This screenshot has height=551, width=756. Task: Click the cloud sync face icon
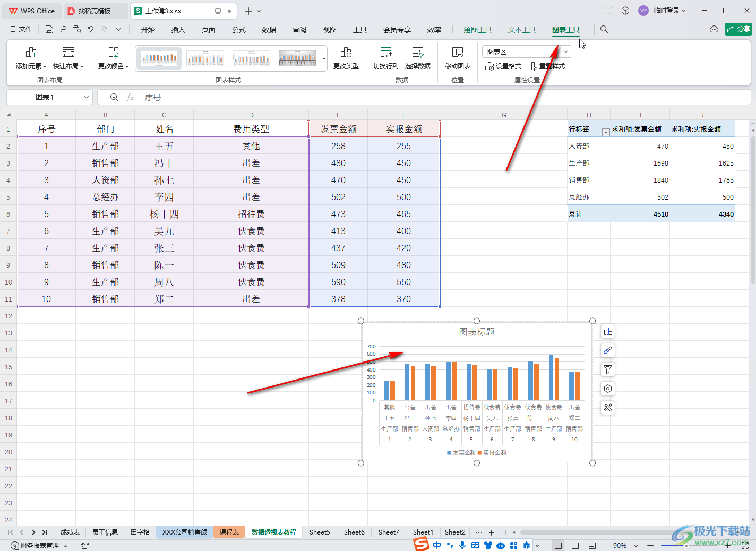tap(714, 29)
